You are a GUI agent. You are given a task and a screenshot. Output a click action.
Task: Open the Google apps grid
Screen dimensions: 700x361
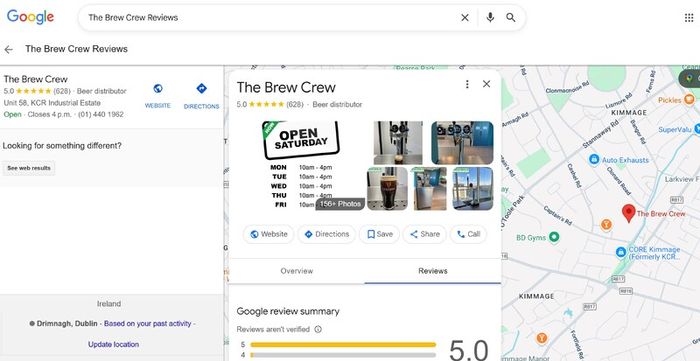[689, 17]
